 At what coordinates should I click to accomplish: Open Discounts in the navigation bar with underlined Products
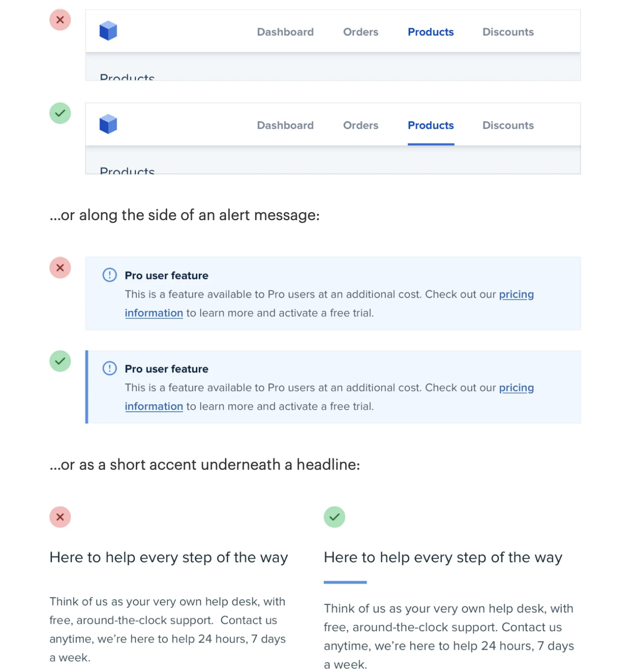(x=508, y=126)
